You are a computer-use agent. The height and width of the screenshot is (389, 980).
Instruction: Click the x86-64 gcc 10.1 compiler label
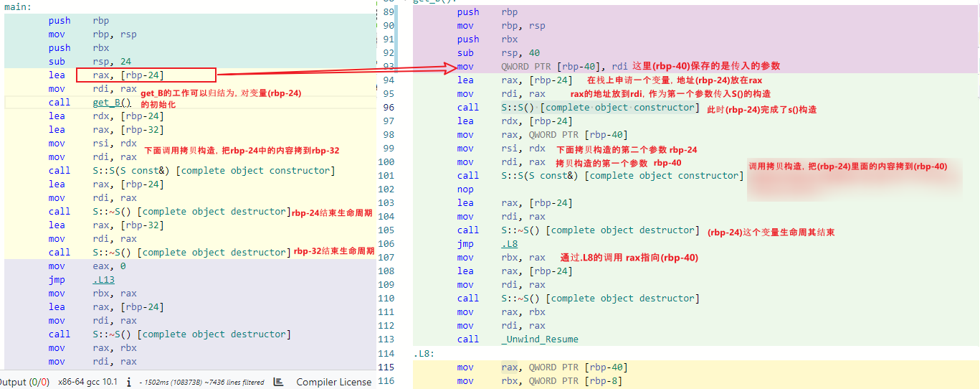tap(87, 382)
